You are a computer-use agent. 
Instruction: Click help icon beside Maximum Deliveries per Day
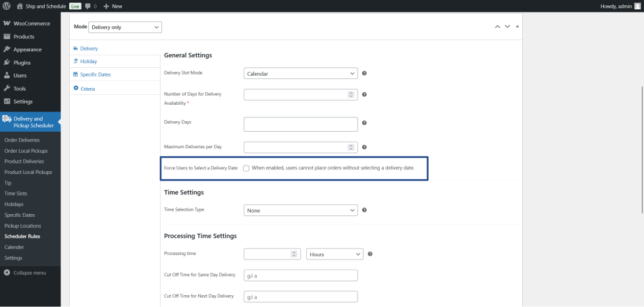click(364, 146)
